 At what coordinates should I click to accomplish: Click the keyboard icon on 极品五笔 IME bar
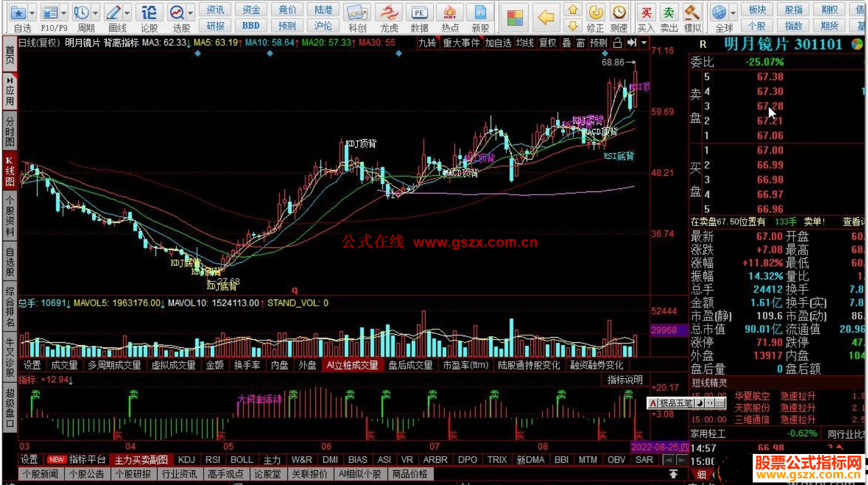[x=720, y=403]
